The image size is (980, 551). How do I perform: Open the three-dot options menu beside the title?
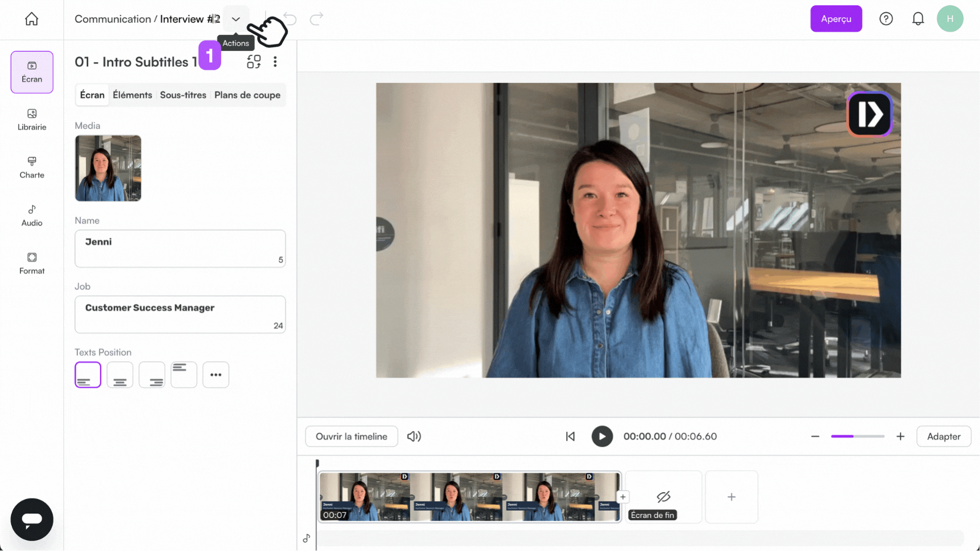pyautogui.click(x=275, y=61)
